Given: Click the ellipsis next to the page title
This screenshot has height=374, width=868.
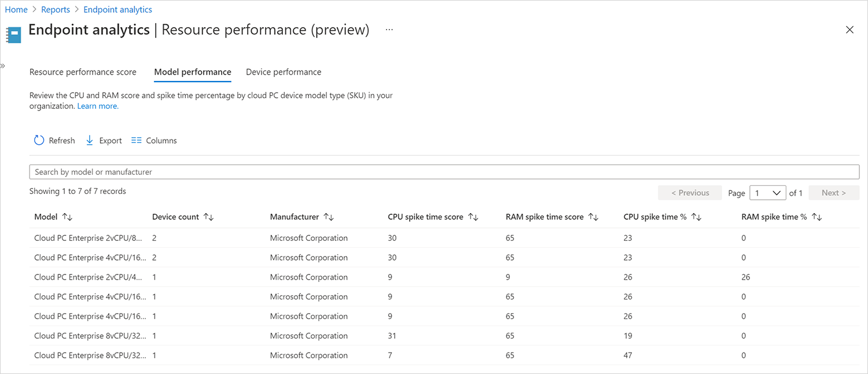Looking at the screenshot, I should pos(389,29).
